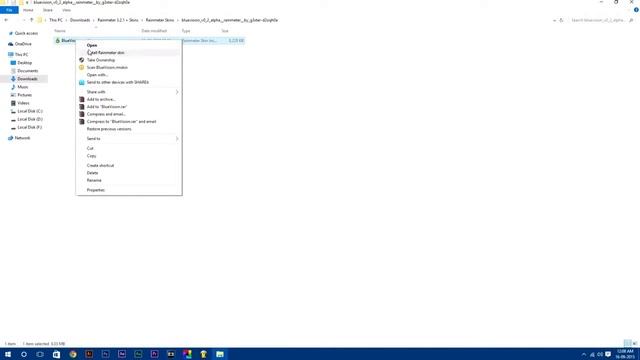Choose Create shortcut in context menu

point(100,165)
